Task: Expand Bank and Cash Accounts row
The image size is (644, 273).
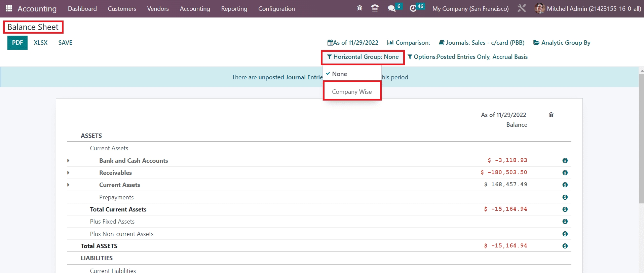Action: [68, 161]
